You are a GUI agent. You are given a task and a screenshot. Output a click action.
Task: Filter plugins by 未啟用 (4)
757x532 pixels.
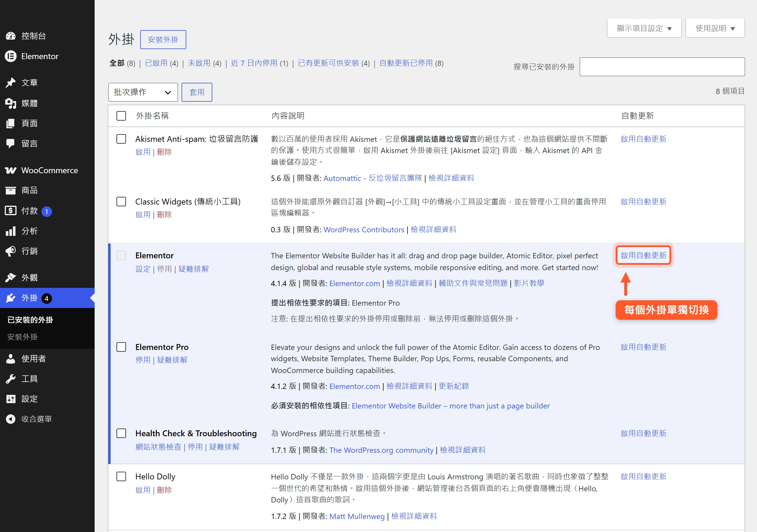tap(205, 63)
